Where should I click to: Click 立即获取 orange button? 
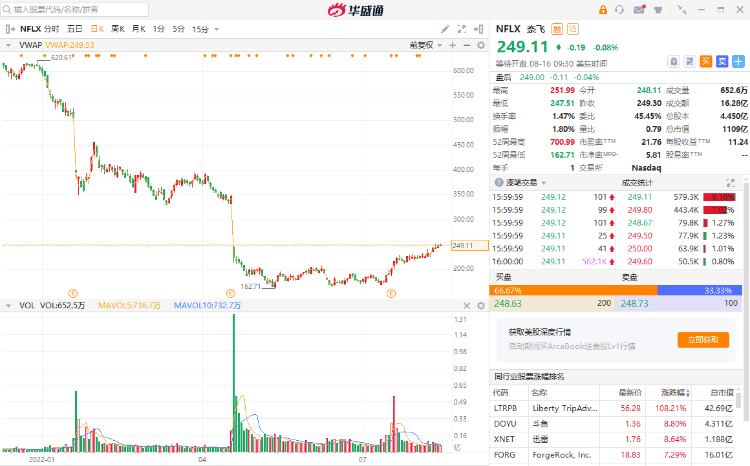pyautogui.click(x=703, y=340)
